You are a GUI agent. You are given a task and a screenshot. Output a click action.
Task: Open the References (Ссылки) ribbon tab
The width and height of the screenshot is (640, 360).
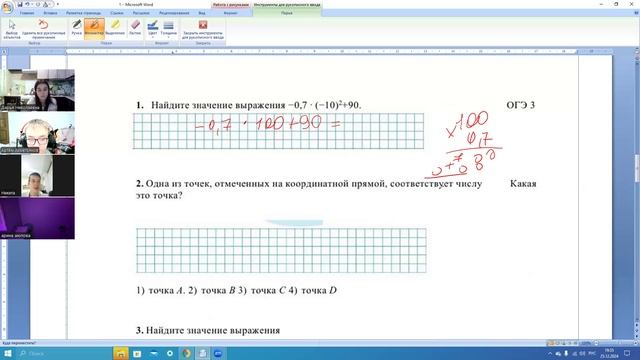tap(117, 13)
